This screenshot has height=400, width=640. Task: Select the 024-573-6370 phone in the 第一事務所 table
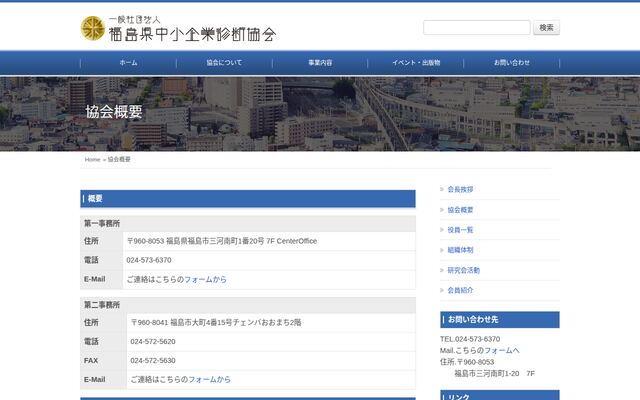pyautogui.click(x=149, y=260)
